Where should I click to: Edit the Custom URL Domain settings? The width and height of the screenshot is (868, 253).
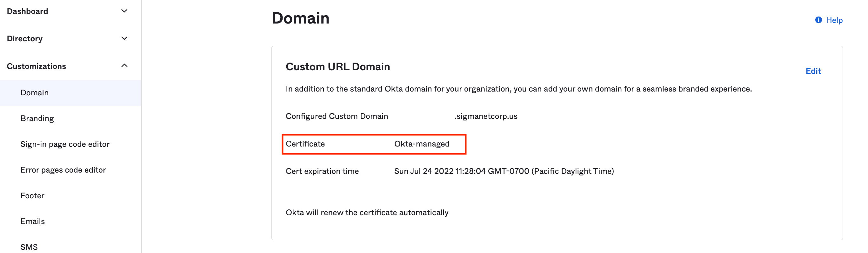813,71
